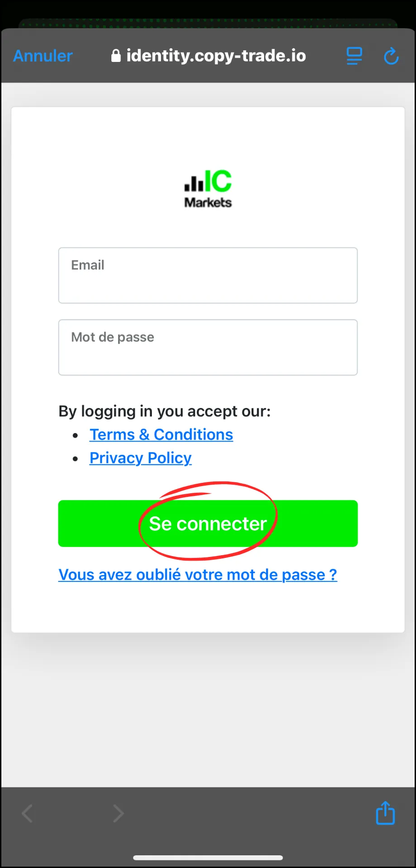Select the identity.copy-trade.io address text
This screenshot has width=416, height=868.
pos(216,56)
